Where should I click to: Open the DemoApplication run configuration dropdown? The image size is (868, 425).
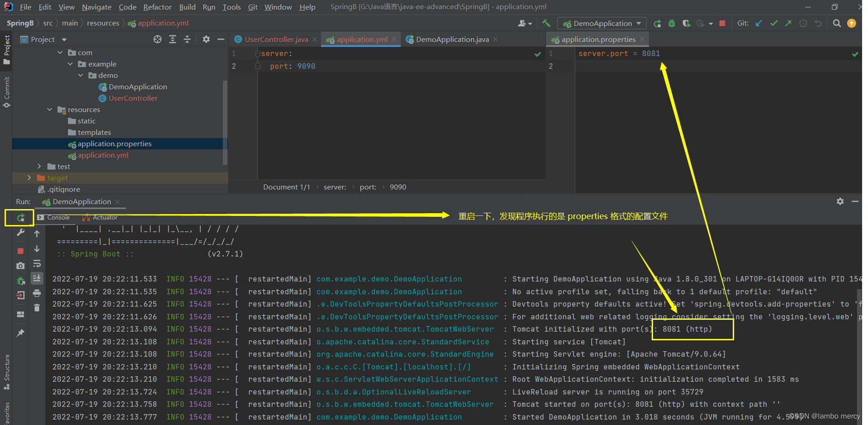coord(602,23)
